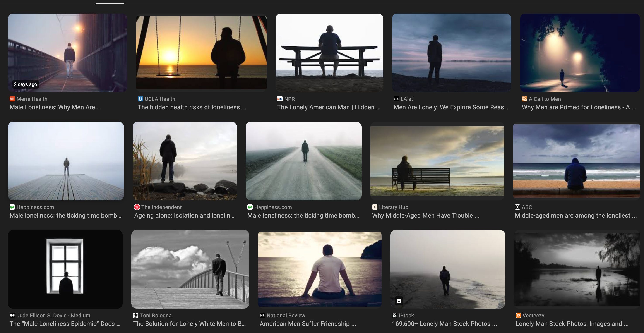Viewport: 644px width, 333px height.
Task: Open the man on foggy road thumbnail
Action: tap(303, 161)
